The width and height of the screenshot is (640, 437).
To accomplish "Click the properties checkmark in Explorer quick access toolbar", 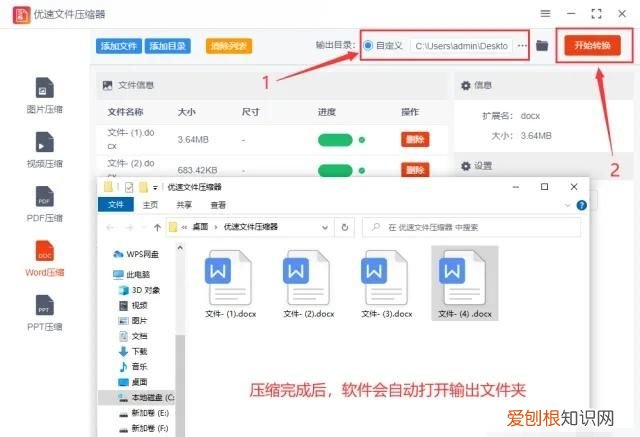I will 129,187.
